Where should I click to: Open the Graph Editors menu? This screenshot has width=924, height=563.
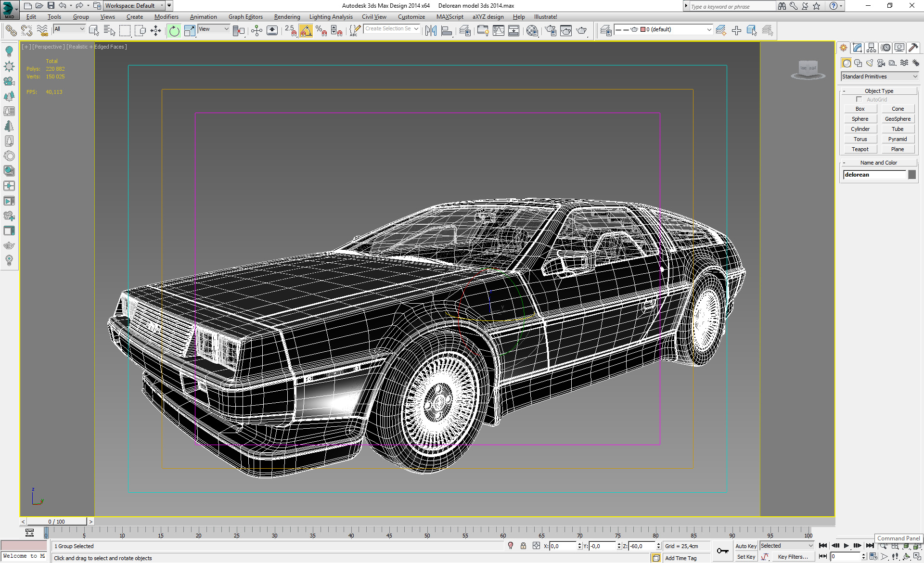click(245, 17)
